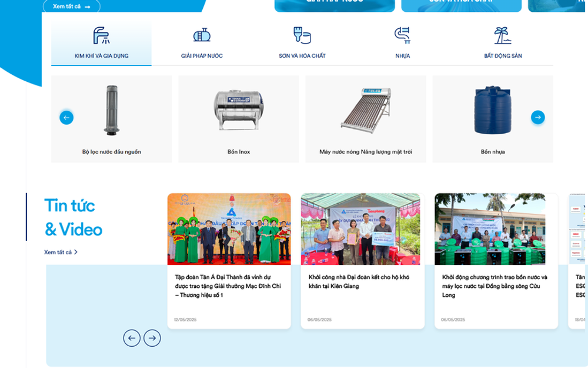
Task: Open the Kiên Giang house groundbreaking news photo
Action: click(360, 229)
